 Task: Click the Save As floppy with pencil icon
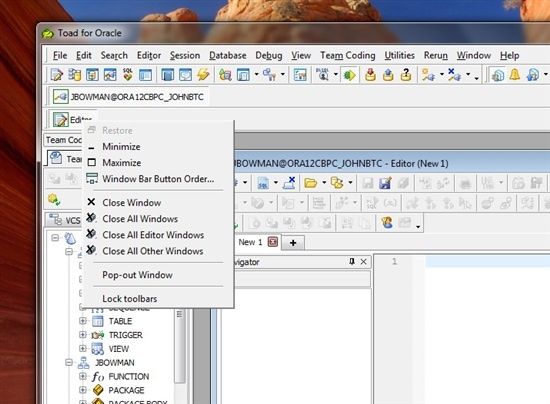(385, 183)
